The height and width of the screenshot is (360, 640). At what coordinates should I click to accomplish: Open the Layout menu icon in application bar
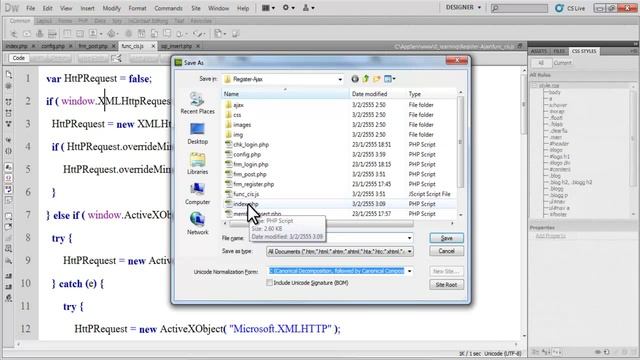(x=268, y=8)
